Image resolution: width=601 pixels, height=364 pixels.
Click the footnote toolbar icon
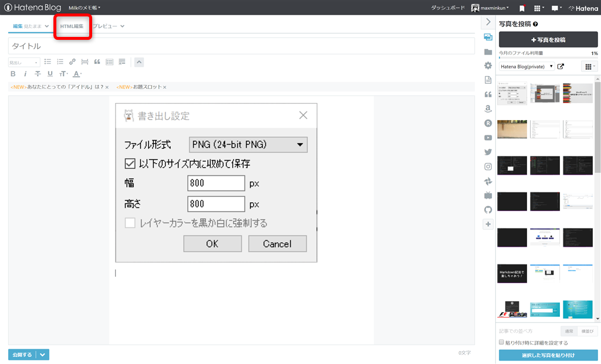122,62
